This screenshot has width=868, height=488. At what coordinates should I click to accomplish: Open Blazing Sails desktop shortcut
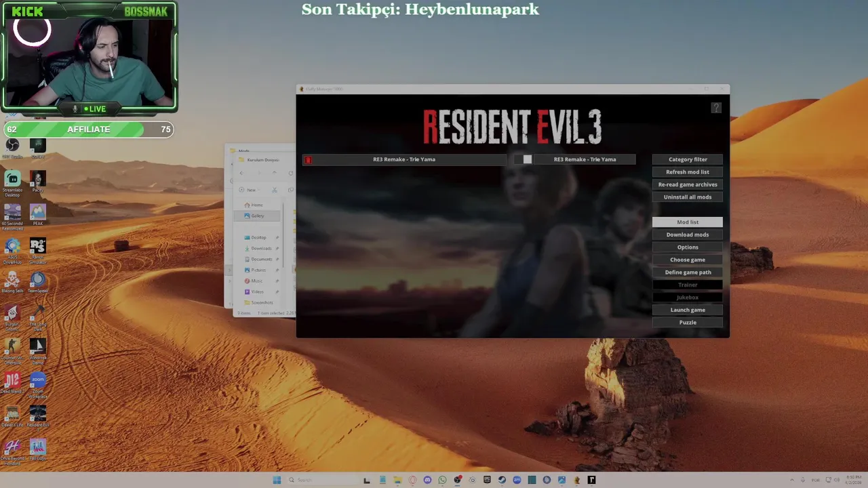12,282
